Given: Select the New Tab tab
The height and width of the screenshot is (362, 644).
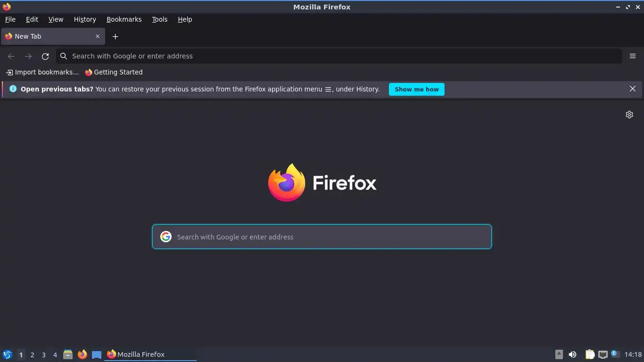Looking at the screenshot, I should click(53, 36).
